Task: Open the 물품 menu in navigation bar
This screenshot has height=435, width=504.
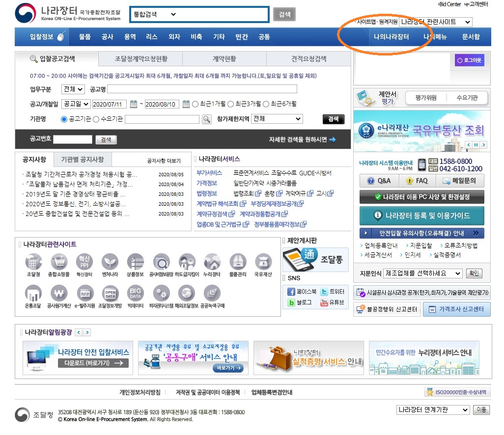Action: point(84,37)
